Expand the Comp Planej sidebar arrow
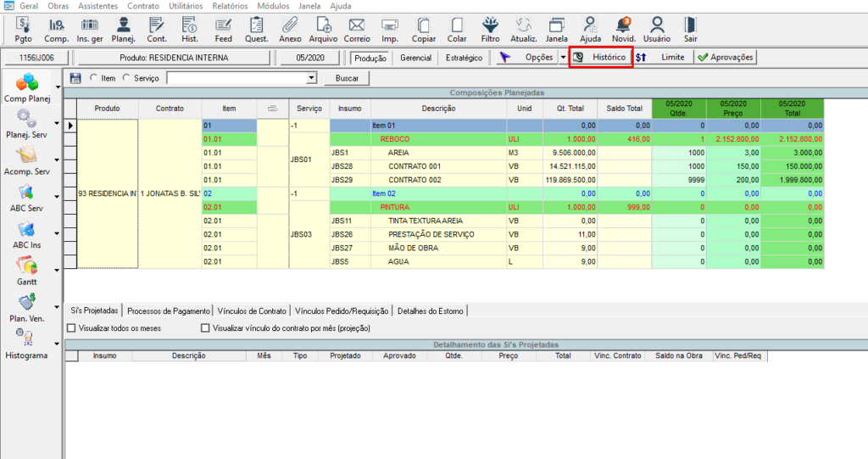Screen dimensions: 868x459 tap(58, 87)
